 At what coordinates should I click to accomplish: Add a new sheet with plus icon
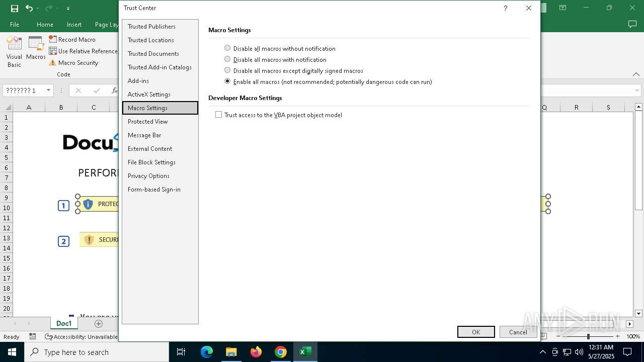click(99, 324)
